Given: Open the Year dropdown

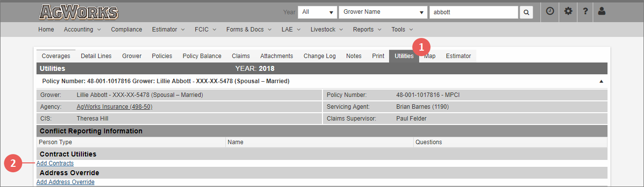Looking at the screenshot, I should click(318, 12).
